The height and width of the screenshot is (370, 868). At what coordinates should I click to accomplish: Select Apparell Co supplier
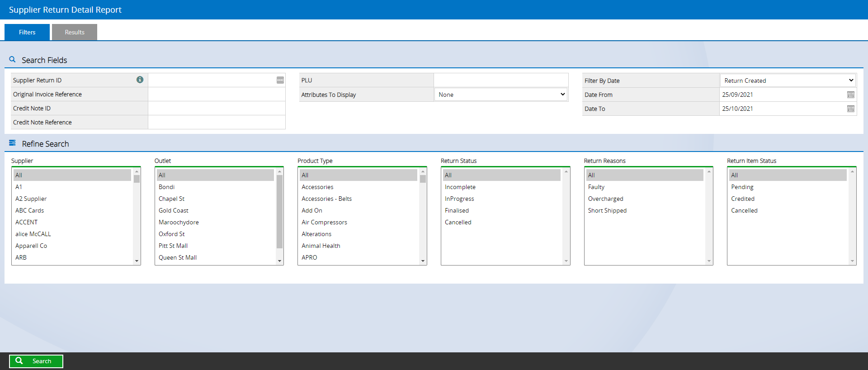coord(72,246)
